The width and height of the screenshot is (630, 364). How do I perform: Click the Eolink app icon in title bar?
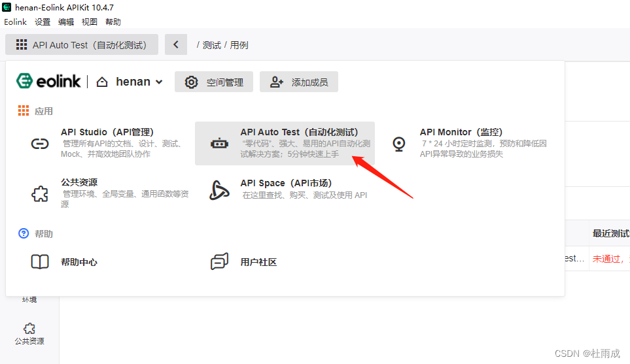coord(7,7)
